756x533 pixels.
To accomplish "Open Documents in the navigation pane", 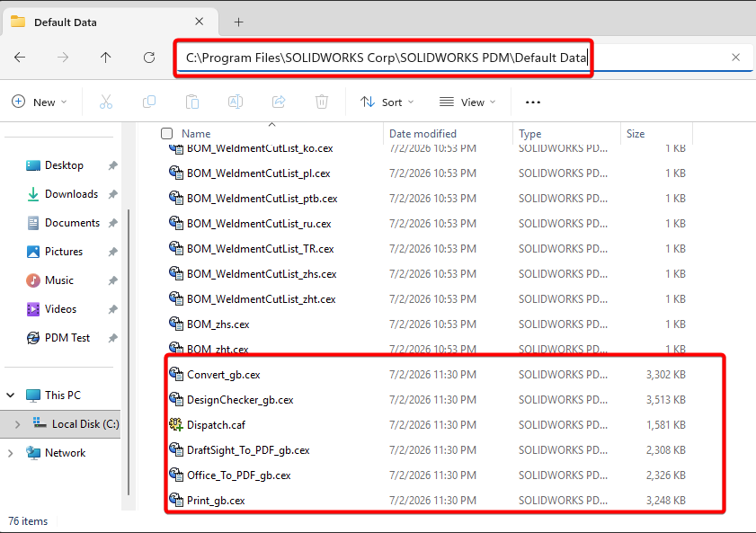I will tap(72, 223).
